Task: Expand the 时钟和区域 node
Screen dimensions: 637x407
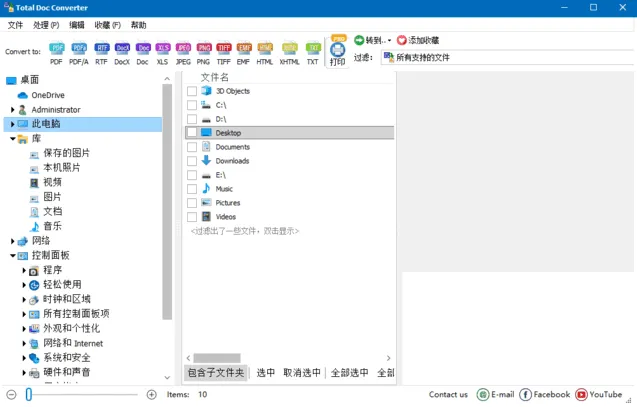Action: click(x=24, y=300)
